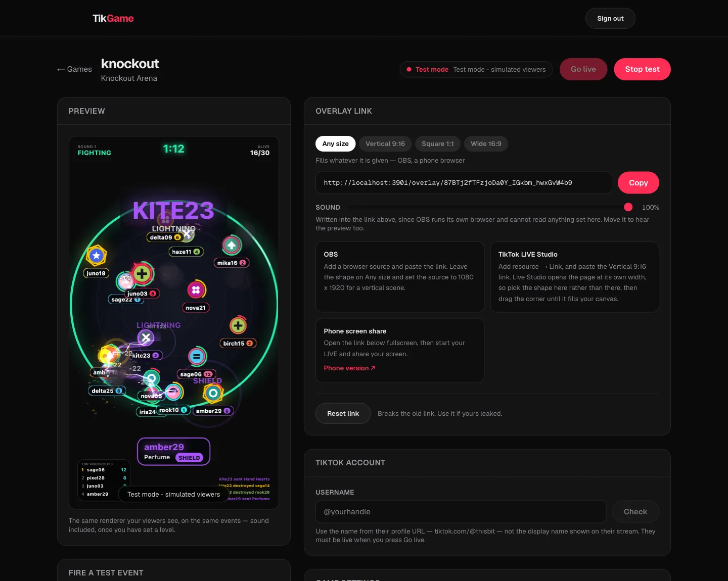This screenshot has width=728, height=581.
Task: Click the Go live button
Action: pos(583,69)
